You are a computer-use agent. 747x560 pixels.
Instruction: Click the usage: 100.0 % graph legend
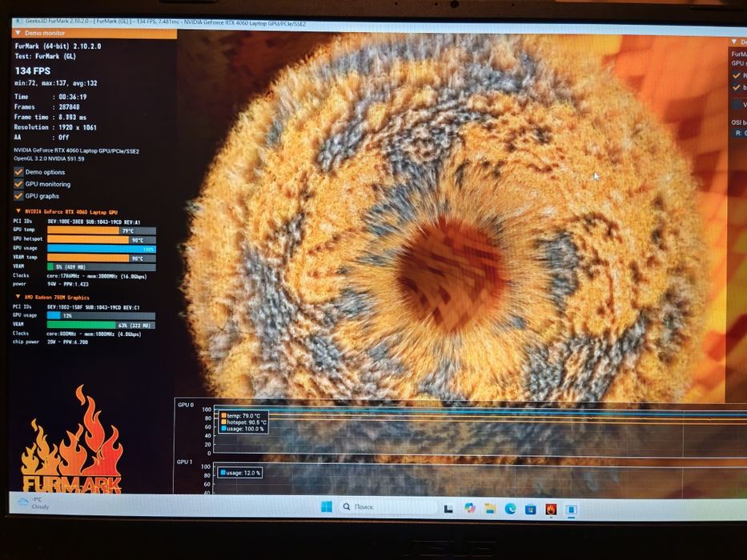coord(242,429)
